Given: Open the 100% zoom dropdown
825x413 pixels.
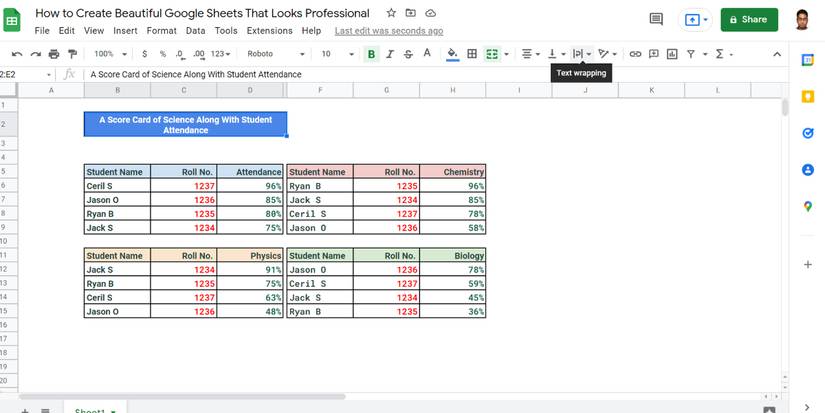Looking at the screenshot, I should tap(110, 54).
